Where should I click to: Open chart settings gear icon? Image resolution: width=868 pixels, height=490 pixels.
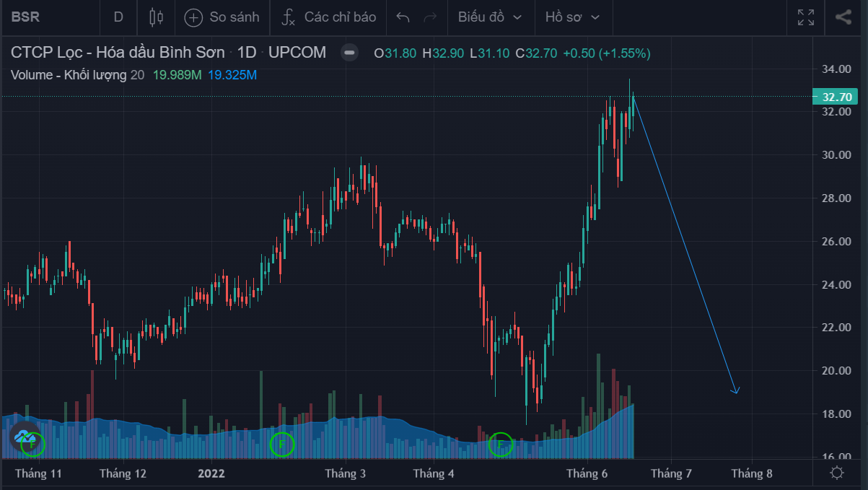837,473
